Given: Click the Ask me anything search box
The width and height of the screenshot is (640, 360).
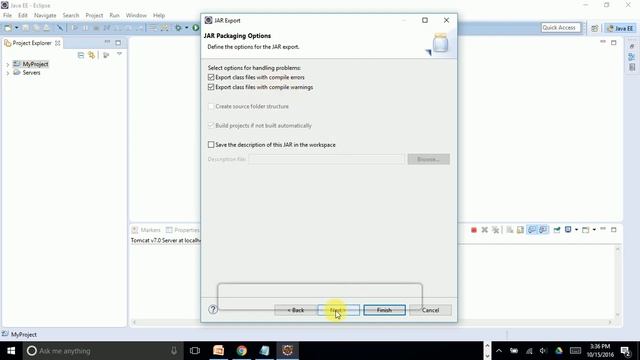Looking at the screenshot, I should [x=102, y=351].
